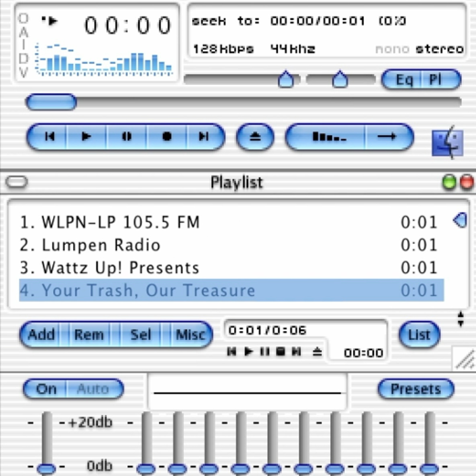This screenshot has width=476, height=476.
Task: Open the List menu button
Action: (419, 335)
